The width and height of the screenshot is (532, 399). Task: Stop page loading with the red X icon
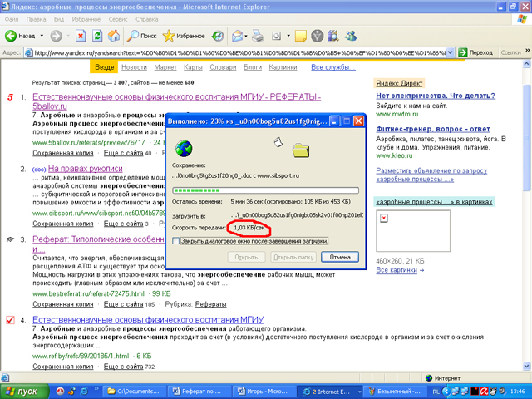pos(81,36)
